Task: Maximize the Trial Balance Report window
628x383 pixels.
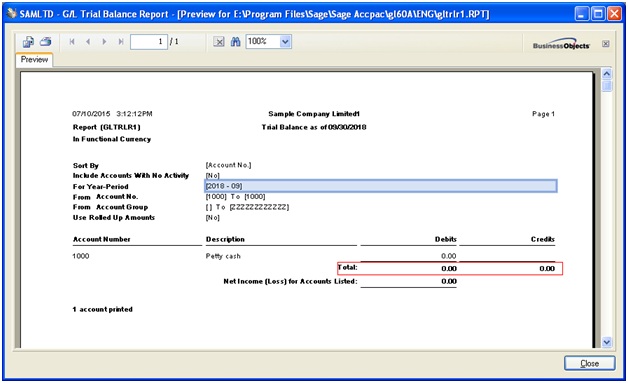Action: point(598,14)
